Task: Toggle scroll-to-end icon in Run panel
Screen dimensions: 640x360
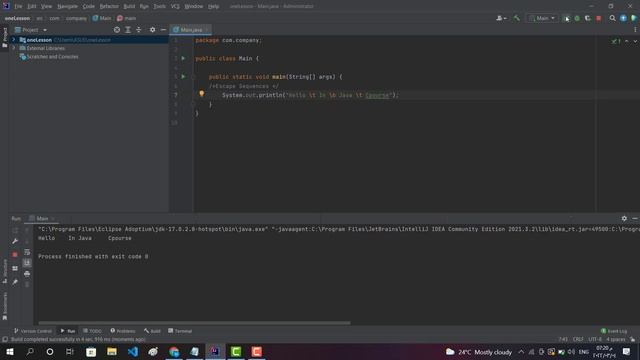Action: click(27, 262)
